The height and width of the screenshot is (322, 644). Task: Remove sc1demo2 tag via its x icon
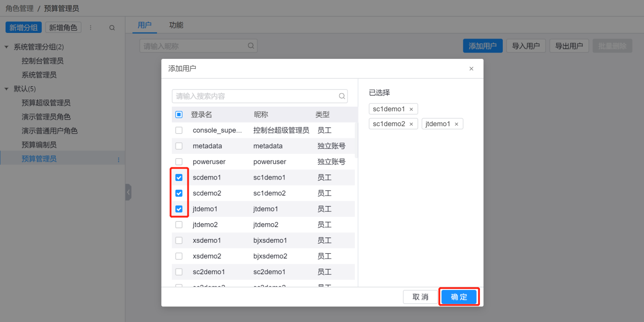click(x=411, y=124)
